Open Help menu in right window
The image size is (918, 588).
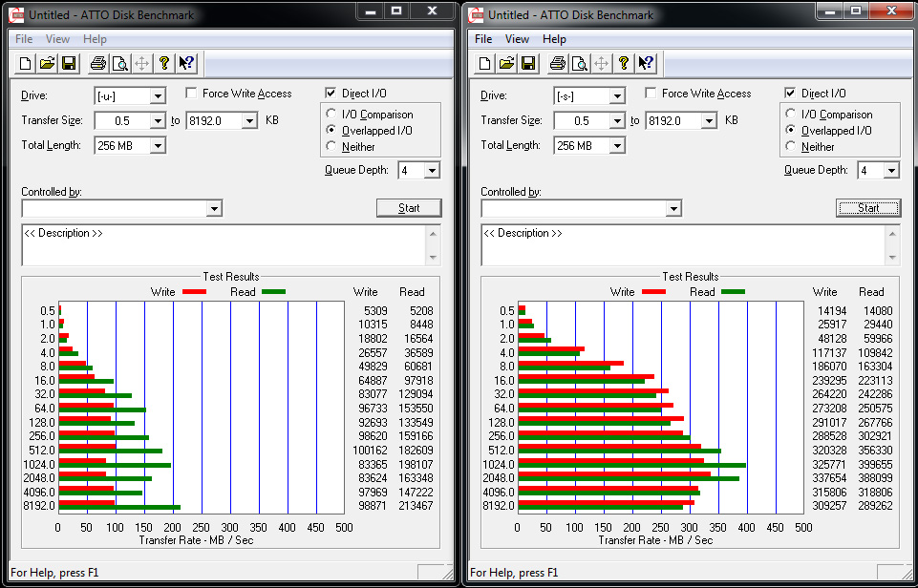[554, 39]
